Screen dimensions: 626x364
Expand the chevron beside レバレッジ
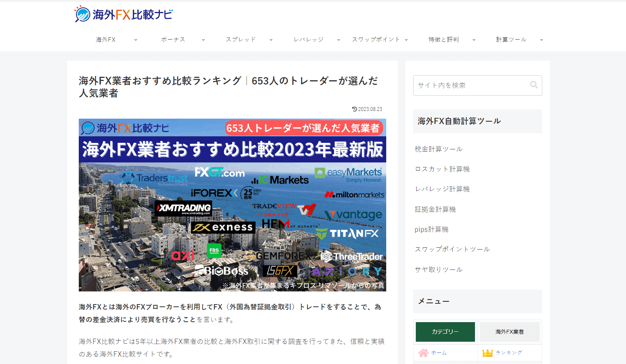[x=339, y=40]
